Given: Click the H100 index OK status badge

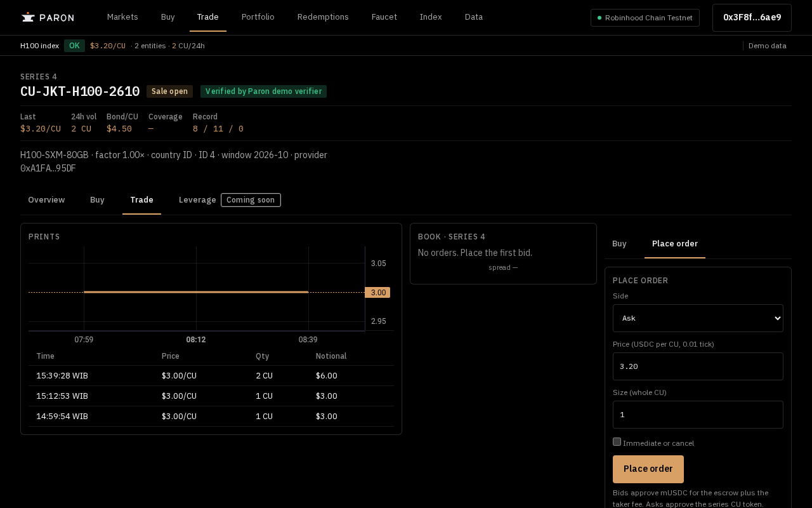Looking at the screenshot, I should (x=74, y=46).
